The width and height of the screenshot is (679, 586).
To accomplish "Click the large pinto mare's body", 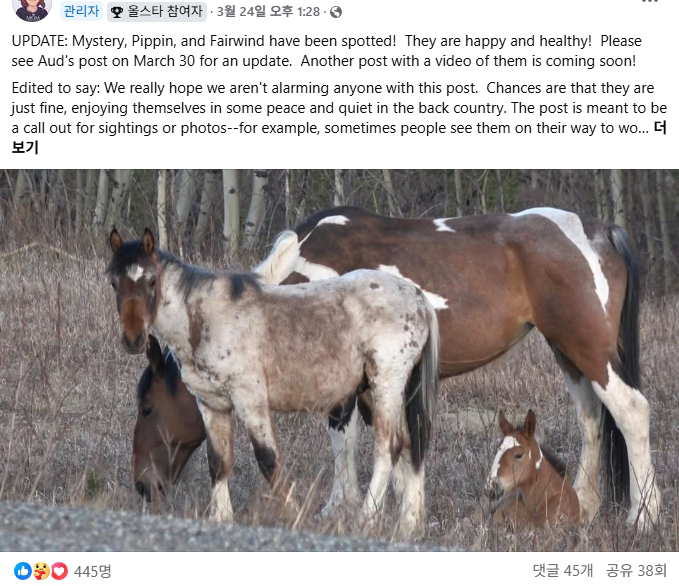I will coord(476,295).
